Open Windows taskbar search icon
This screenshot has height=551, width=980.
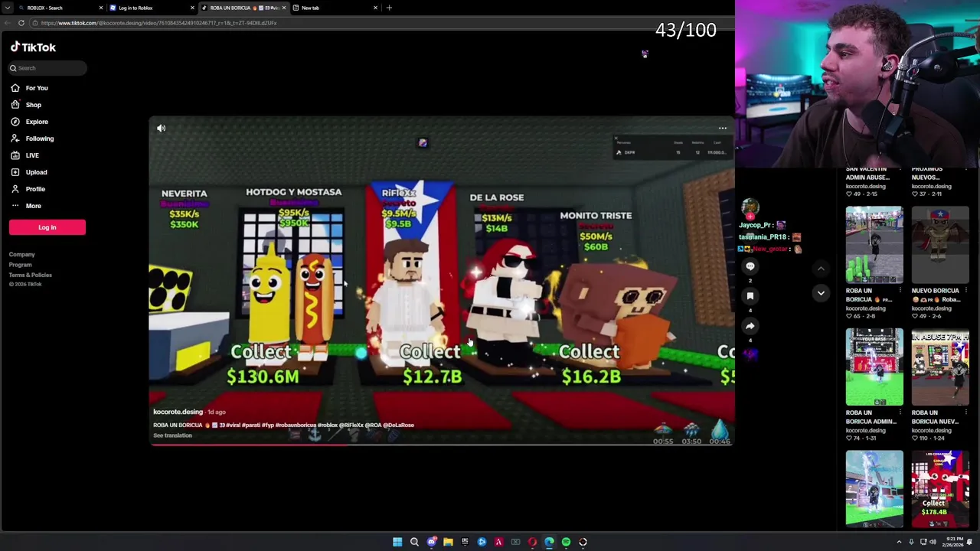pyautogui.click(x=414, y=542)
